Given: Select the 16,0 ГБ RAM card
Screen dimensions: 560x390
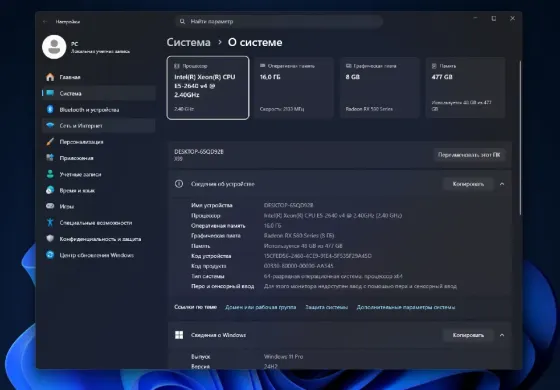Looking at the screenshot, I should tap(294, 88).
